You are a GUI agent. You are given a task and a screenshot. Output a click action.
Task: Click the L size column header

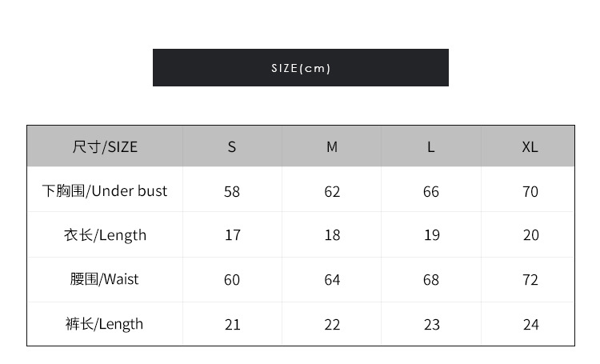[x=431, y=146]
